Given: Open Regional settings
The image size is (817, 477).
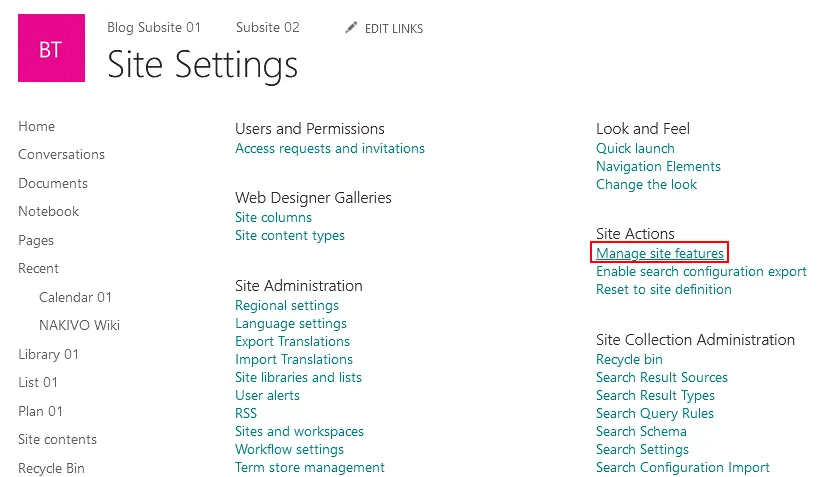Looking at the screenshot, I should 286,306.
